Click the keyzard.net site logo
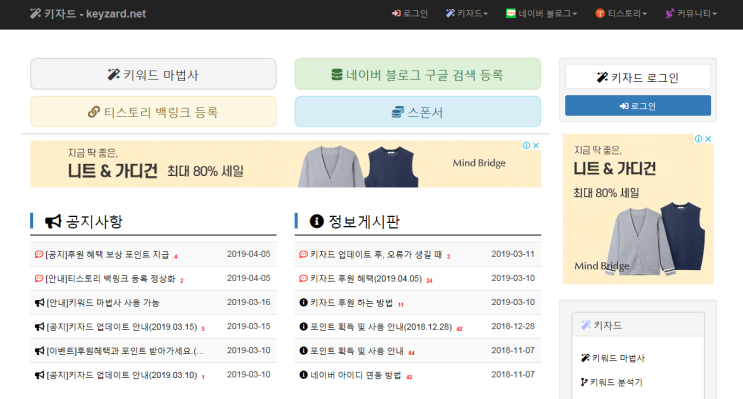Screen dimensions: 743x399 (x=88, y=14)
